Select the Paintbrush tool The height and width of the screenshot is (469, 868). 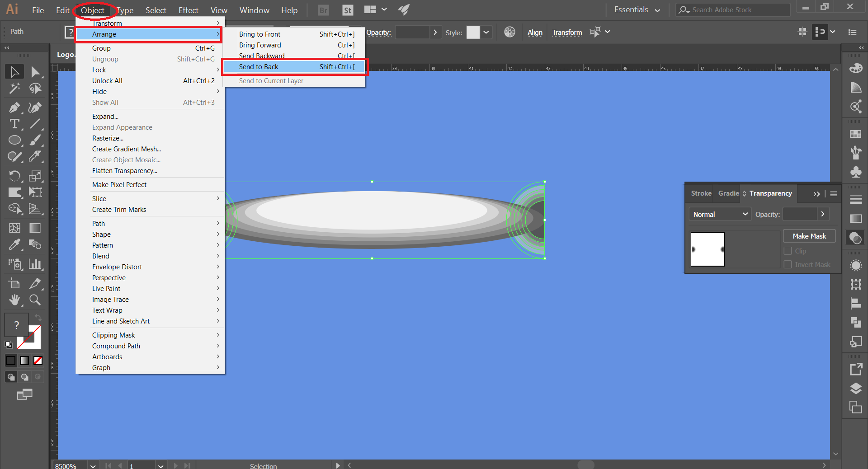click(35, 140)
